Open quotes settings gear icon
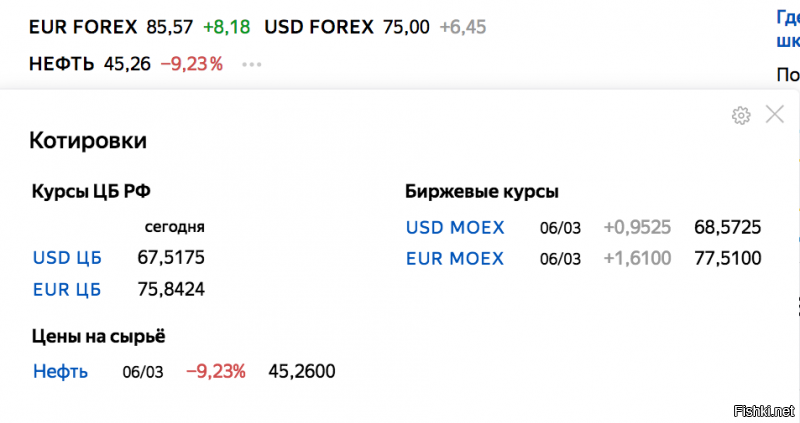This screenshot has width=800, height=423. tap(741, 116)
